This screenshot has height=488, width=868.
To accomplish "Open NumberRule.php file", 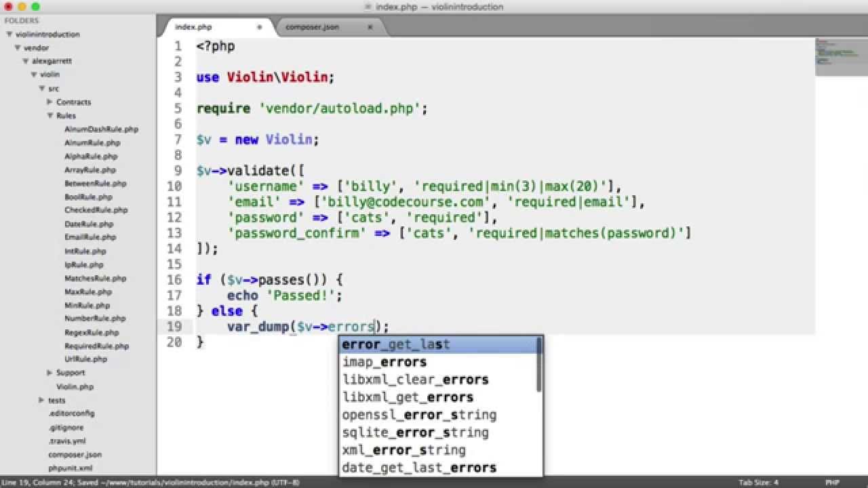I will (x=95, y=319).
